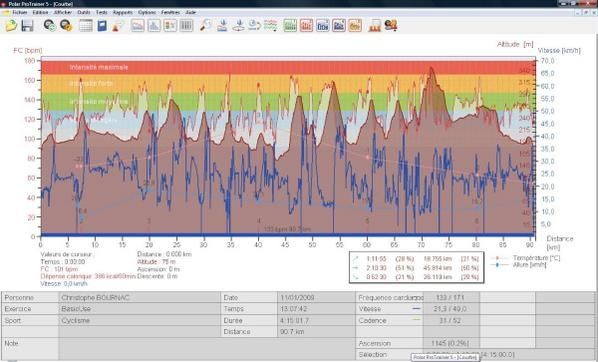
Task: Open the Edition menu
Action: point(40,12)
